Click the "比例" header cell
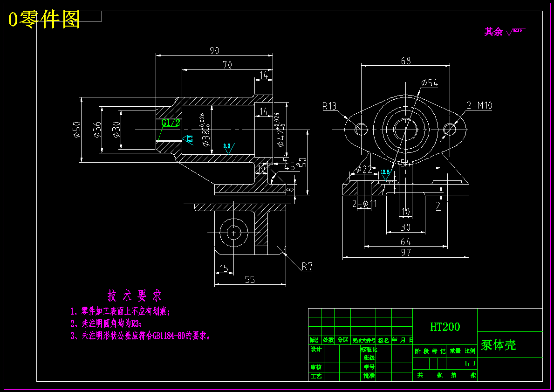The width and height of the screenshot is (554, 392). [470, 351]
